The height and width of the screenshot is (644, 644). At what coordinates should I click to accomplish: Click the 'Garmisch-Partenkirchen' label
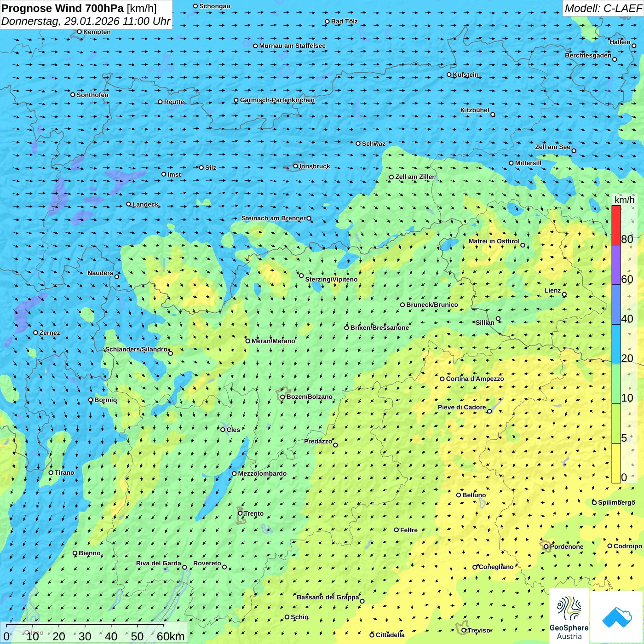pyautogui.click(x=277, y=100)
